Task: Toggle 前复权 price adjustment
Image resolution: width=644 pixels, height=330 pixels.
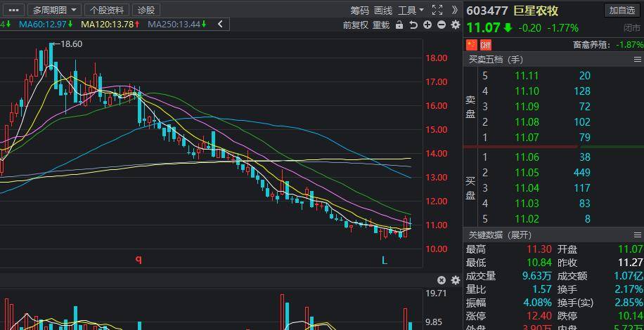Action: [356, 25]
